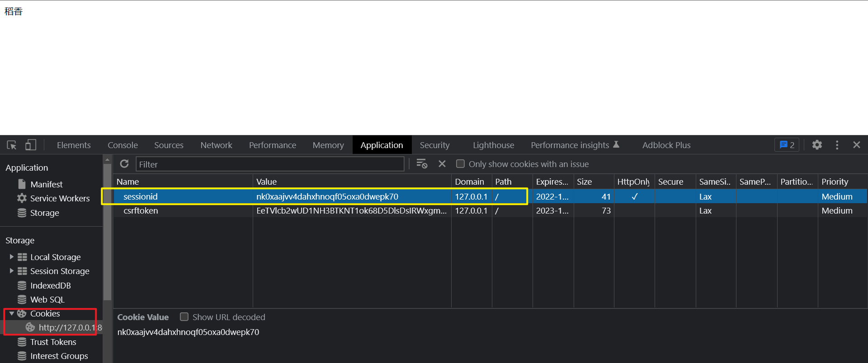Viewport: 868px width, 363px height.
Task: Open IndexedDB in the sidebar
Action: (x=51, y=285)
